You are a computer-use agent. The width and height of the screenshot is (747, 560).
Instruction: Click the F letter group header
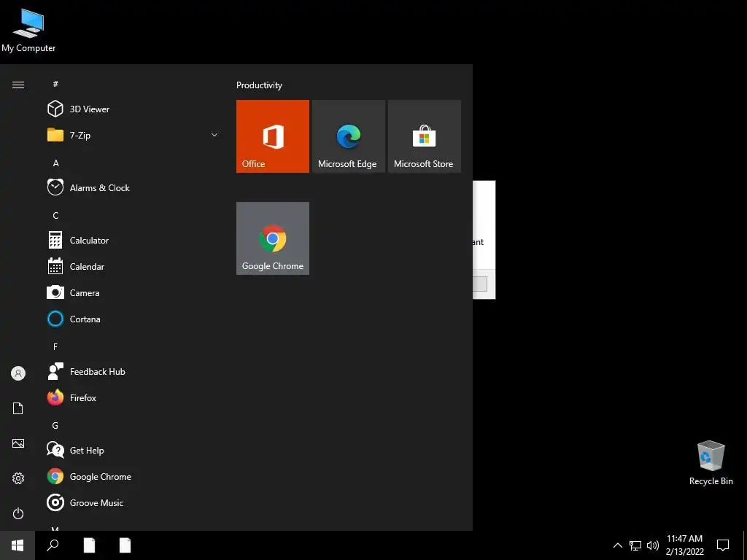(x=55, y=346)
